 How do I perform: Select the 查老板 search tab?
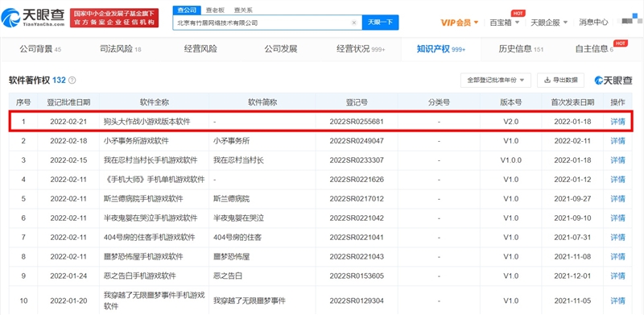(215, 10)
